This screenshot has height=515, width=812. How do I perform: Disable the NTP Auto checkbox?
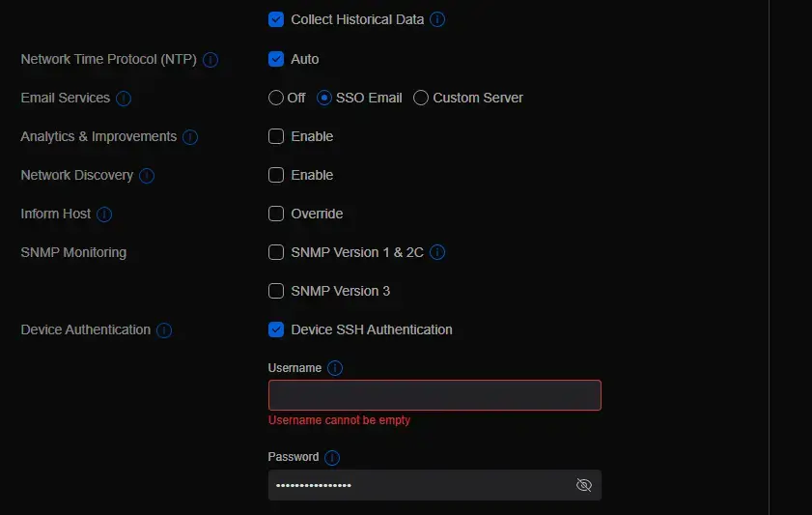(x=276, y=59)
